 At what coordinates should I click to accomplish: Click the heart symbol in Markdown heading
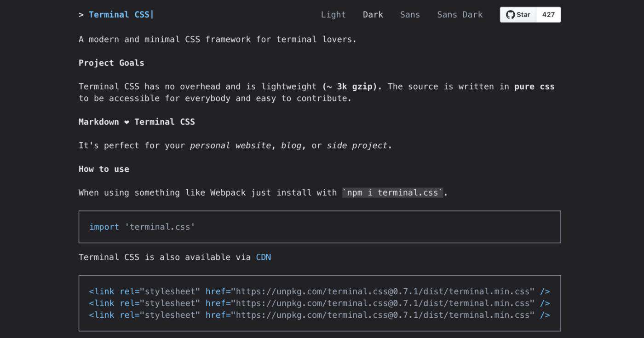(x=127, y=122)
